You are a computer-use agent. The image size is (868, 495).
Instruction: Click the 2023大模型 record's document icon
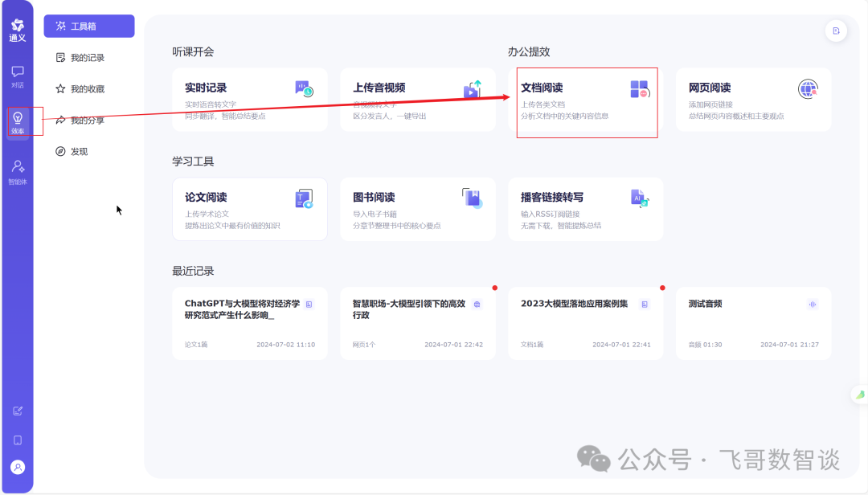coord(645,304)
